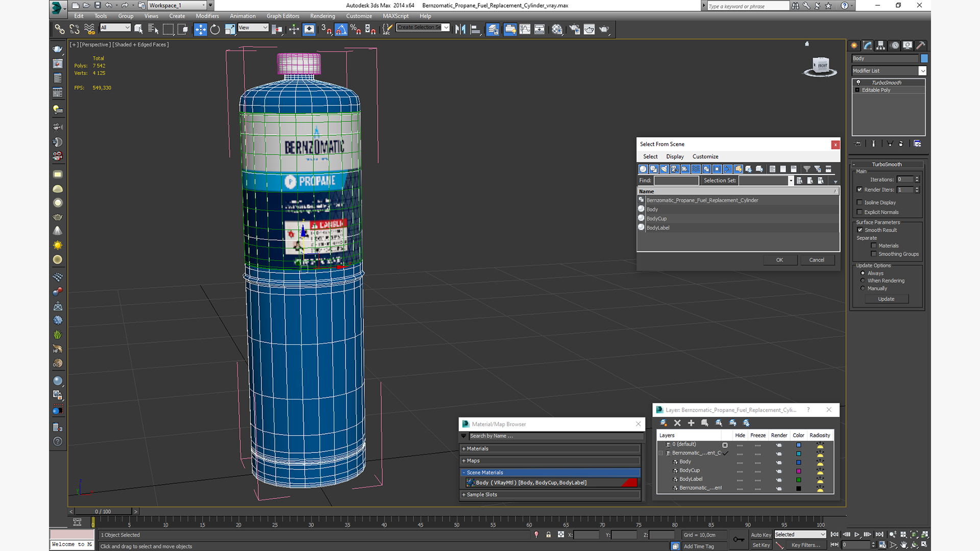
Task: Open Curve Editor toolbar icon
Action: [x=525, y=30]
